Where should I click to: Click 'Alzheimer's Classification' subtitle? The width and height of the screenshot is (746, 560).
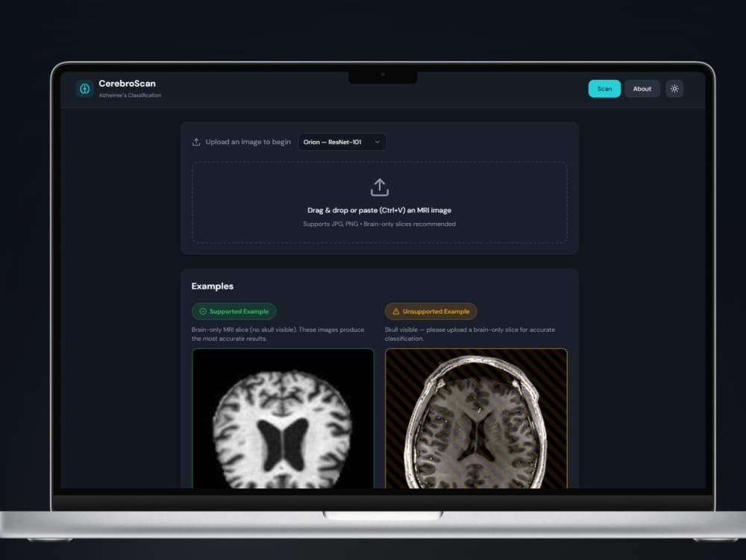(130, 95)
